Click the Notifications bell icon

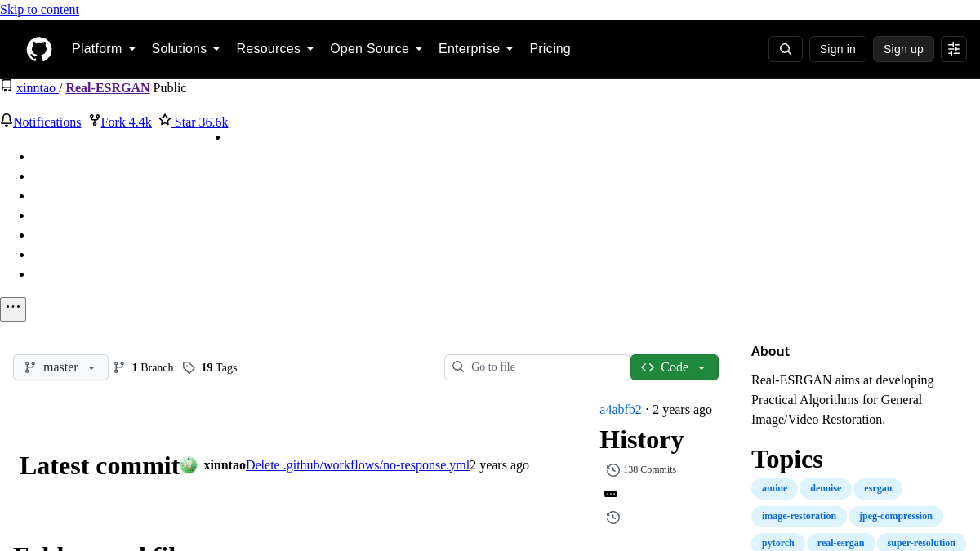pos(7,121)
